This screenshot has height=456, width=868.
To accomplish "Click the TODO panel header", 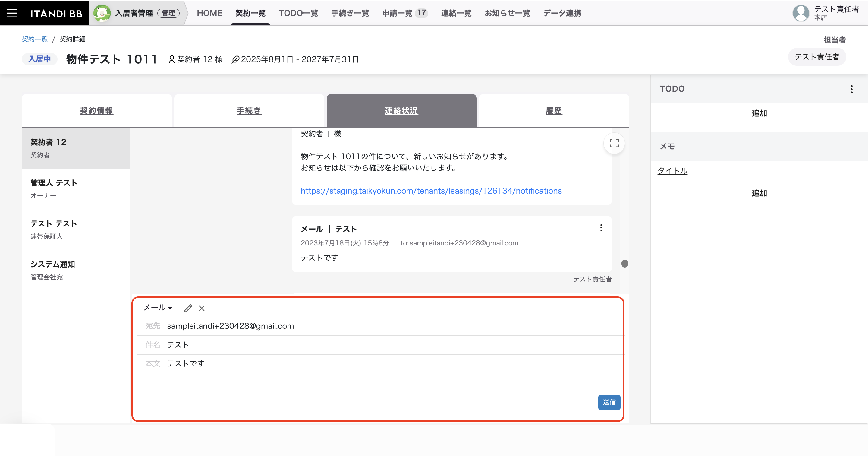I will pyautogui.click(x=759, y=89).
